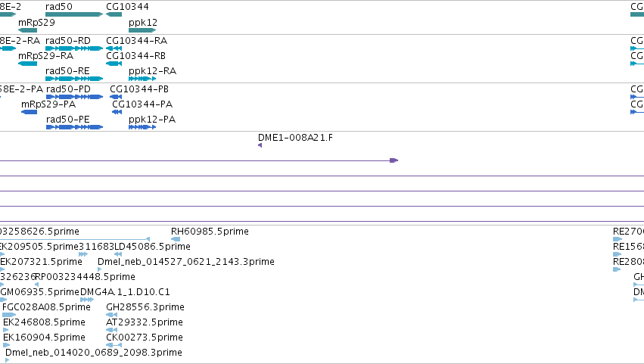Open the FGC028A08.5prime EST label
This screenshot has height=364, width=644.
coord(46,307)
